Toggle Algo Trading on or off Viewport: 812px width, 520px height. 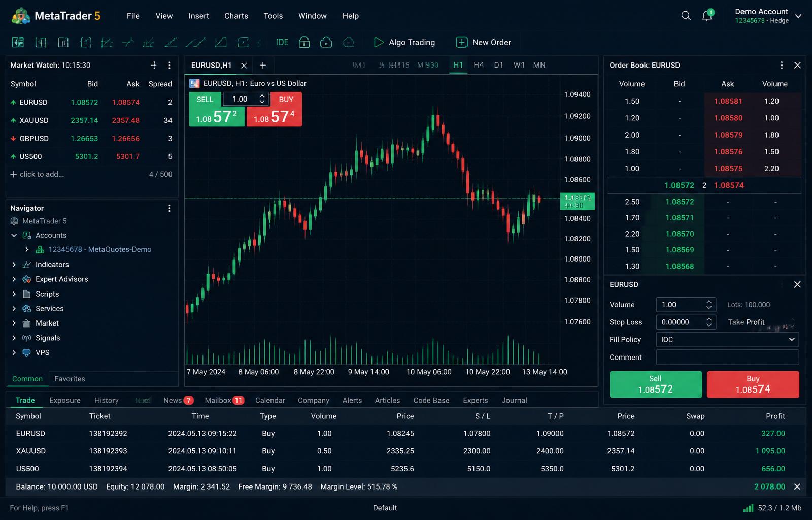pyautogui.click(x=404, y=42)
